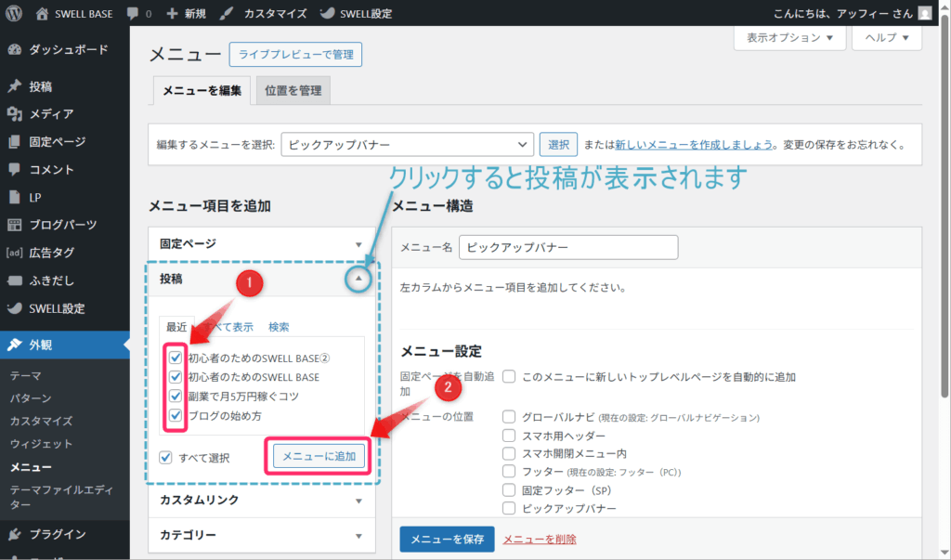Open ヘルプ dropdown
Viewport: 951px width, 560px height.
pos(887,38)
